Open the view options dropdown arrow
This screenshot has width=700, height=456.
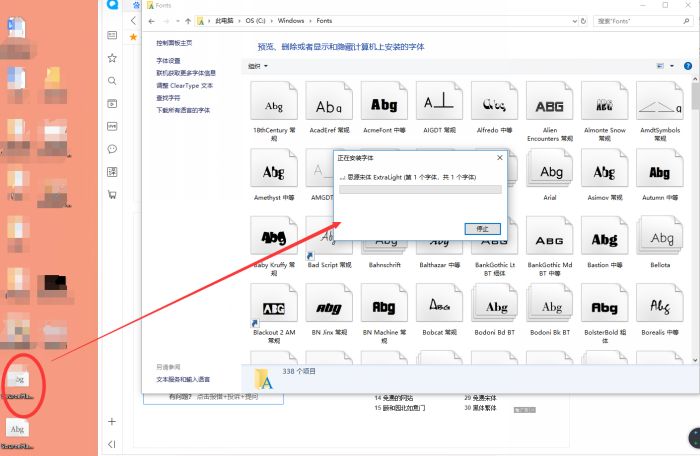point(672,66)
